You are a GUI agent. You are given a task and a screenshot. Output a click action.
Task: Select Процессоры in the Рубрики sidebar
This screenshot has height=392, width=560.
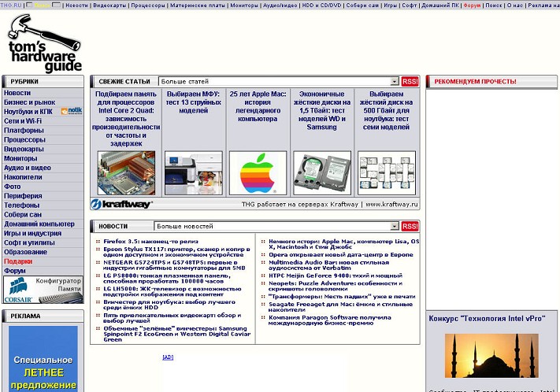pyautogui.click(x=24, y=139)
